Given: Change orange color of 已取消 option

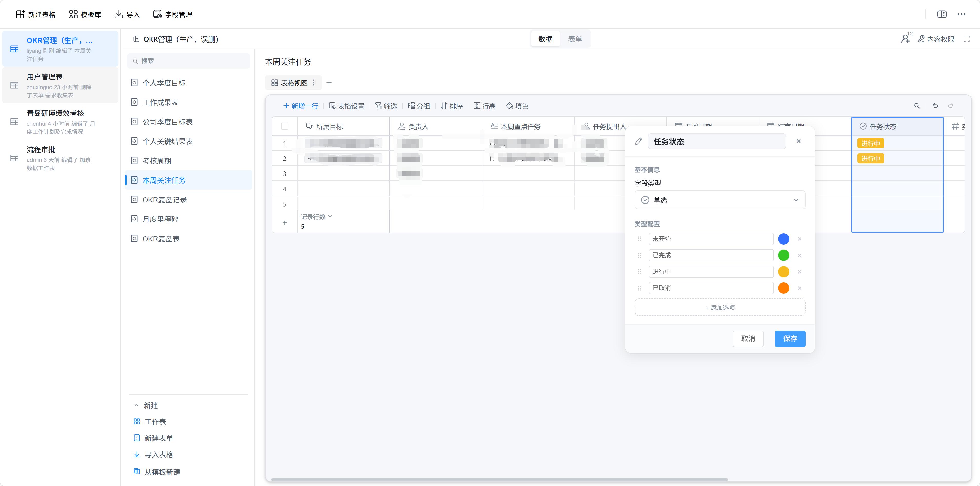Looking at the screenshot, I should (783, 288).
